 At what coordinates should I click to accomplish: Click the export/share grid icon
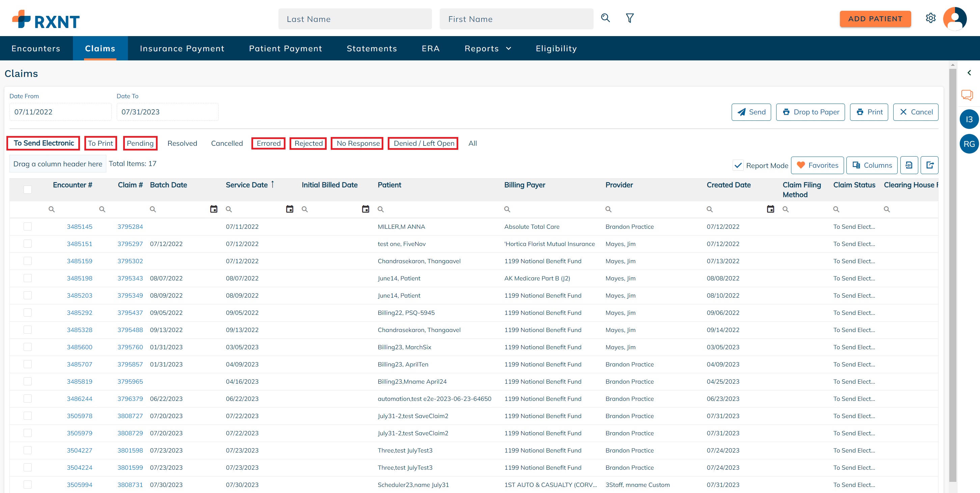(930, 165)
